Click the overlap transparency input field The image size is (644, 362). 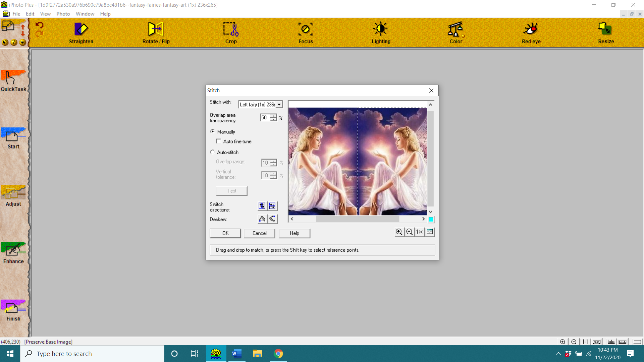click(265, 118)
